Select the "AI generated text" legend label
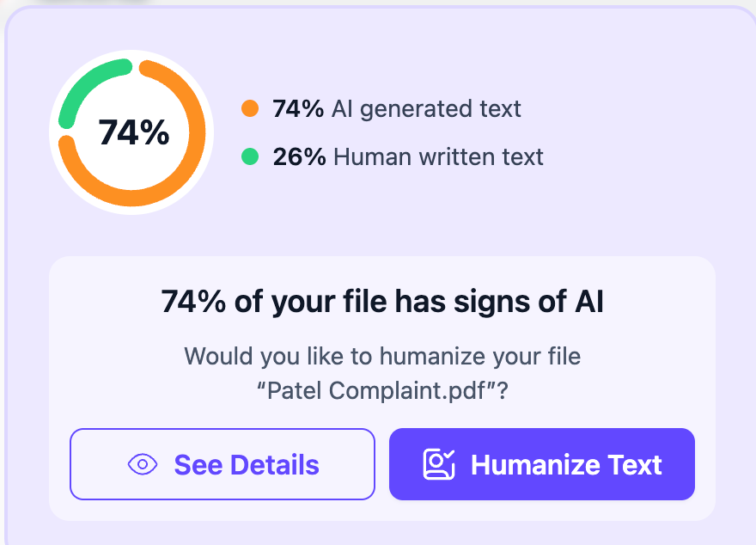756x545 pixels. [426, 109]
